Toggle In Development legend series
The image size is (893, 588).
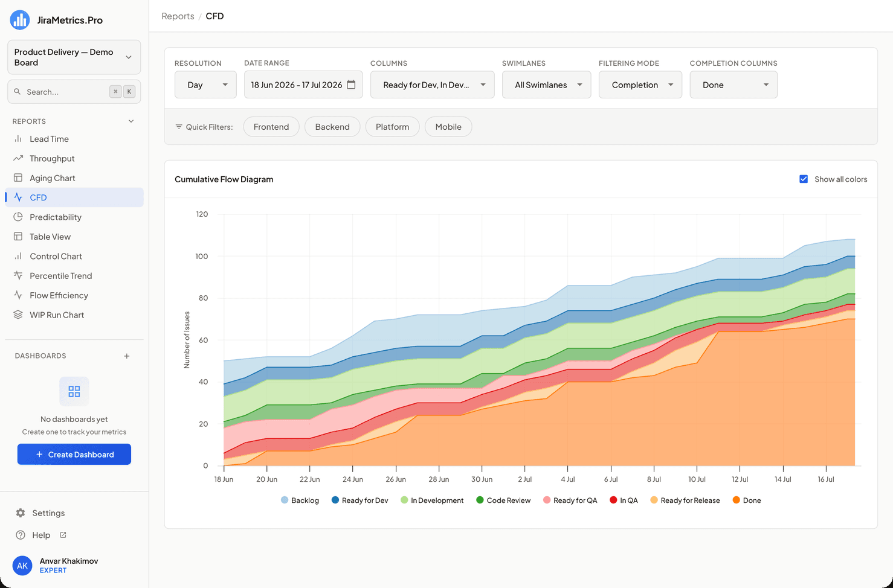pos(432,500)
